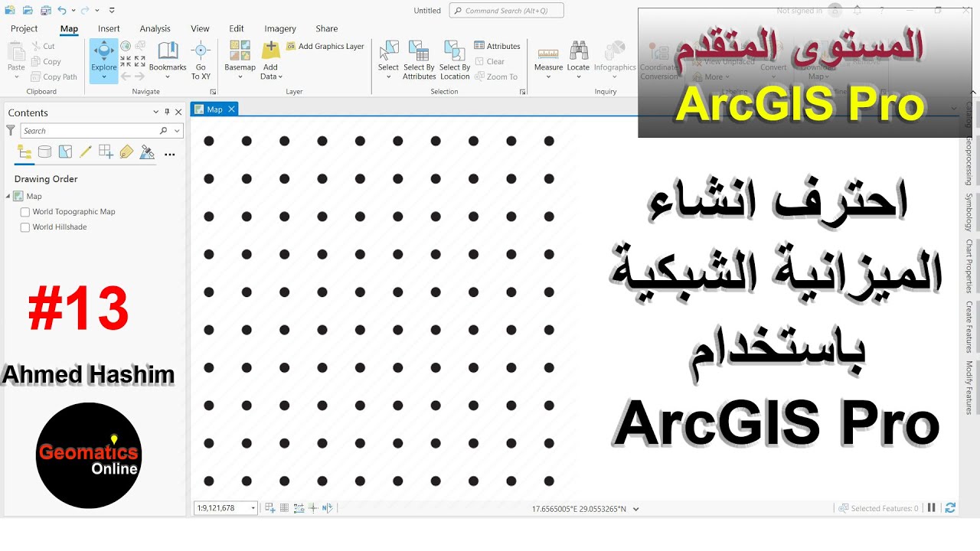The height and width of the screenshot is (551, 980).
Task: Open the Selection group dialog launcher
Action: click(x=523, y=92)
